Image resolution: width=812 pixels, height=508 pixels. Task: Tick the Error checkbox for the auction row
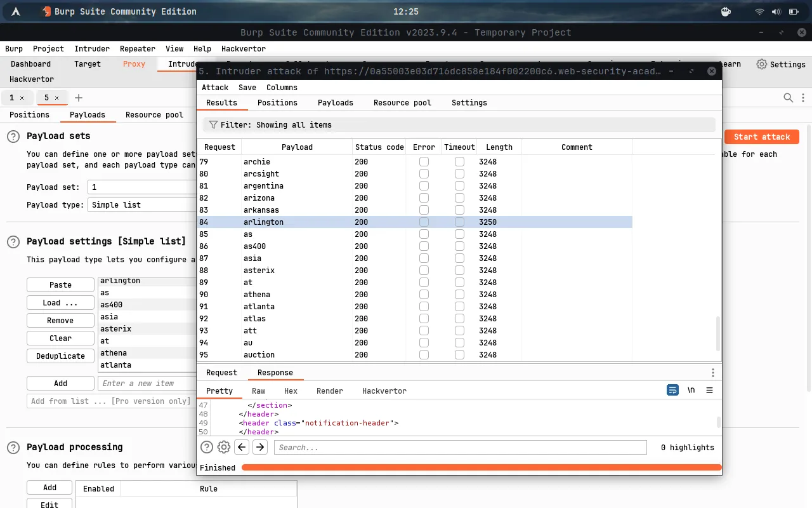(424, 355)
